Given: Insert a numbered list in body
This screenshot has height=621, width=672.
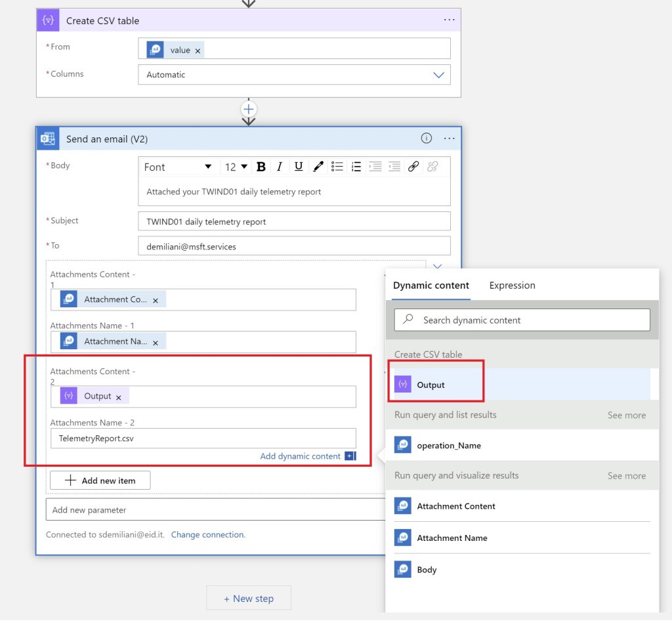Looking at the screenshot, I should tap(356, 167).
